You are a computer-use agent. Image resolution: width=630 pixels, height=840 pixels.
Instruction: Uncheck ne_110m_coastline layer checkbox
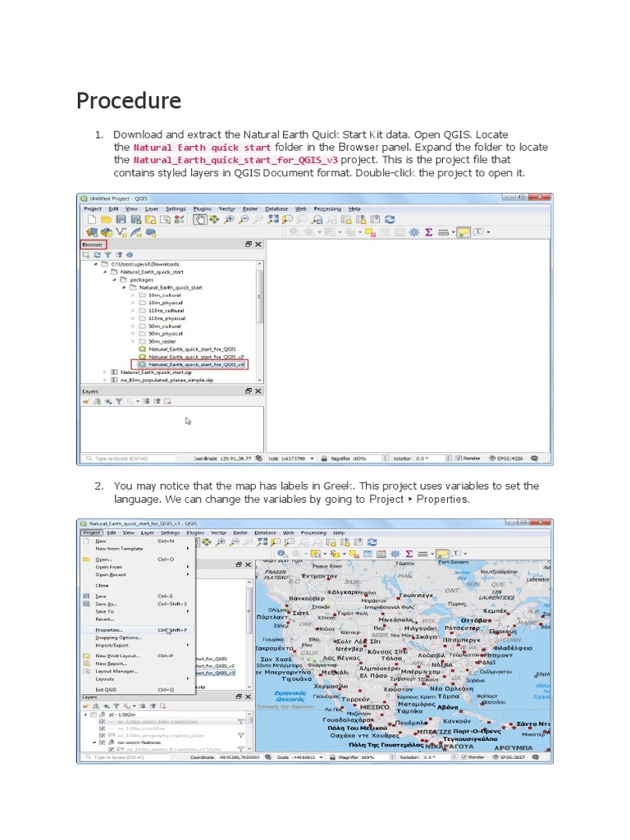point(102,728)
